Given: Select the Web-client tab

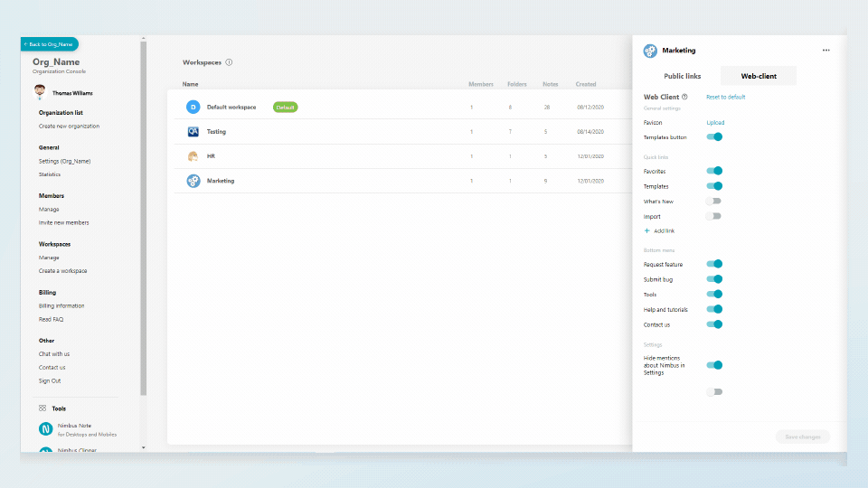Looking at the screenshot, I should (759, 76).
